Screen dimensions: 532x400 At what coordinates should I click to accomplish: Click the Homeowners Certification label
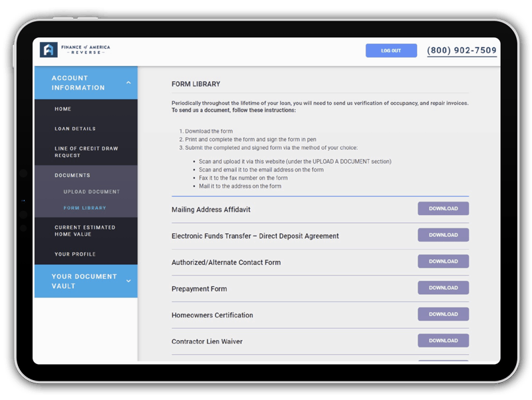pyautogui.click(x=212, y=315)
